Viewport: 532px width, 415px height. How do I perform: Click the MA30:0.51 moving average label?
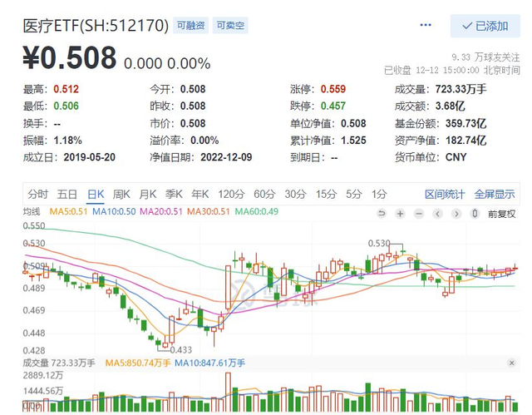209,212
